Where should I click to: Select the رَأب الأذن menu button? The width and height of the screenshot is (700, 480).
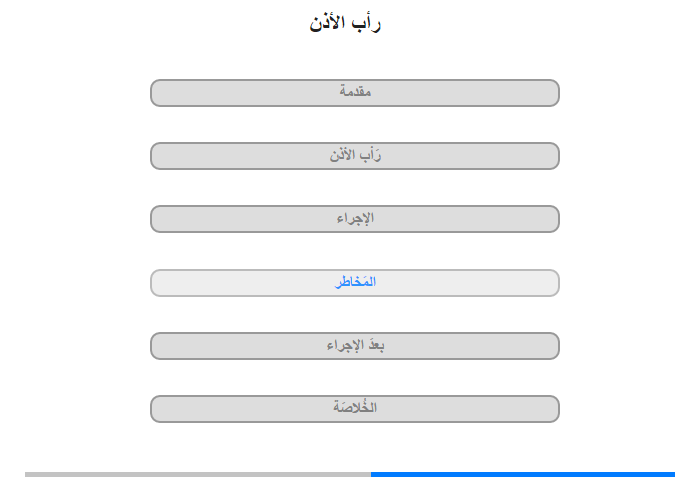pyautogui.click(x=354, y=156)
